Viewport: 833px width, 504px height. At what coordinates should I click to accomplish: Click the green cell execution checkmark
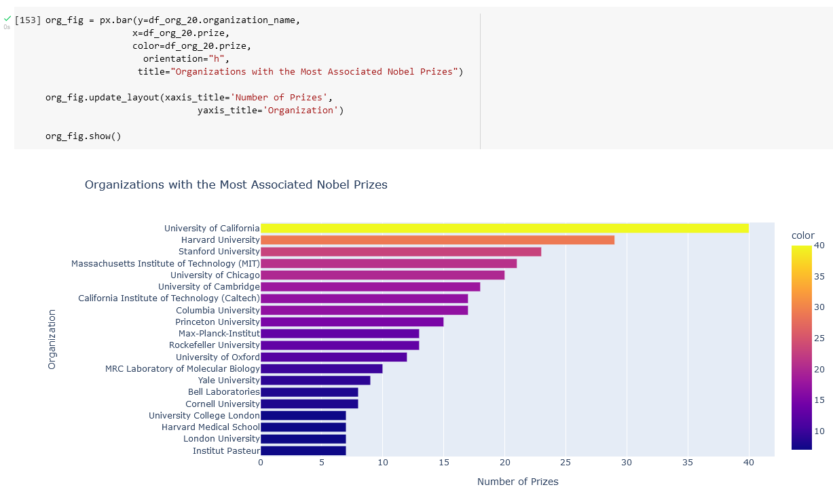[x=7, y=19]
